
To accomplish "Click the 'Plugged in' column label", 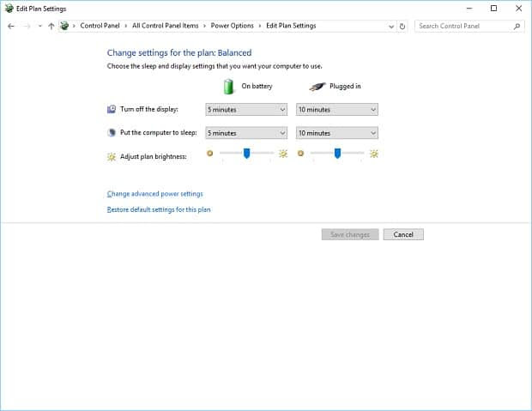I will coord(345,86).
